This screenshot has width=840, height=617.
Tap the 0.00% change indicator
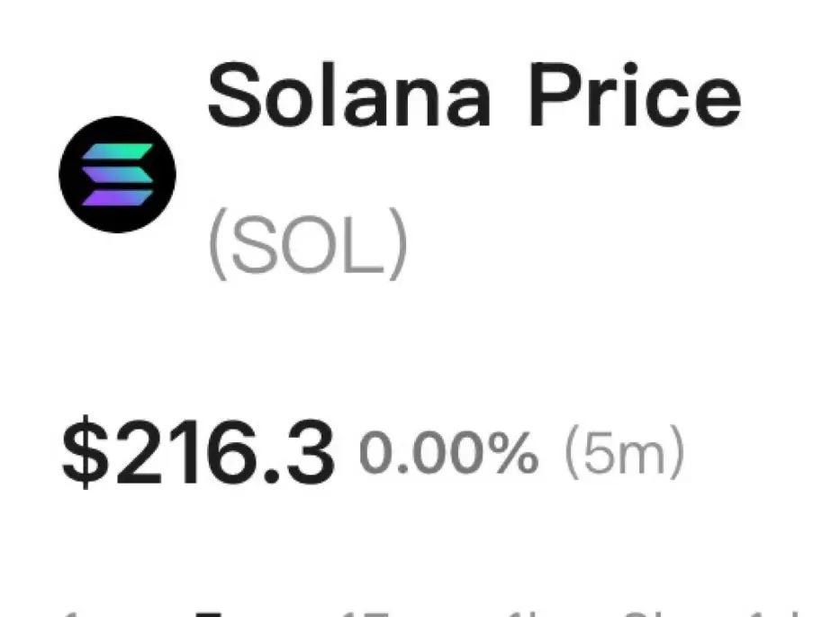447,453
